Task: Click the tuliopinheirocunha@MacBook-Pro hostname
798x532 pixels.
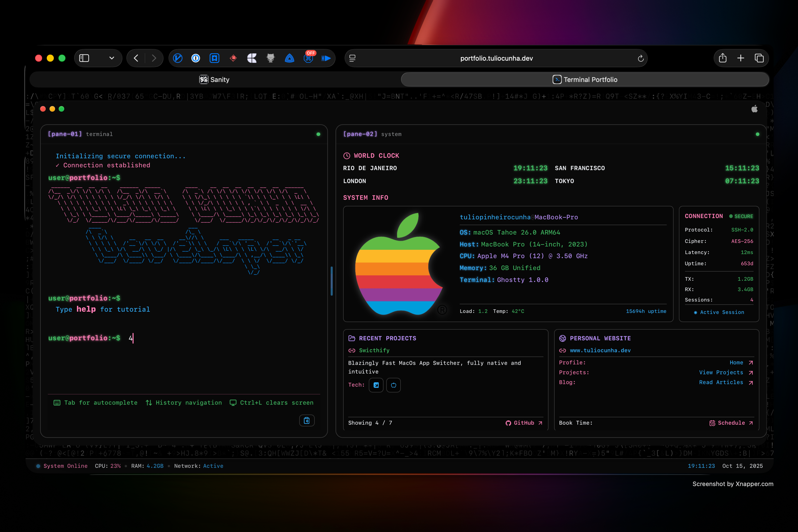Action: pos(519,217)
